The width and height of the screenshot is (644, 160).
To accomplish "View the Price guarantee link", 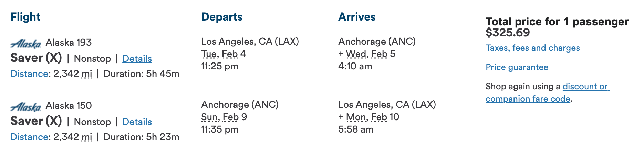I will (x=517, y=67).
